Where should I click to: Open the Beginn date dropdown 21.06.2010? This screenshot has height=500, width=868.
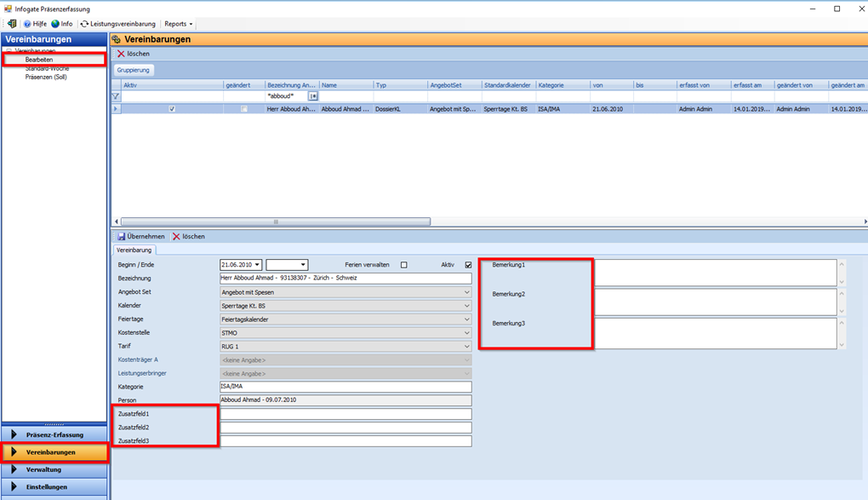click(257, 265)
